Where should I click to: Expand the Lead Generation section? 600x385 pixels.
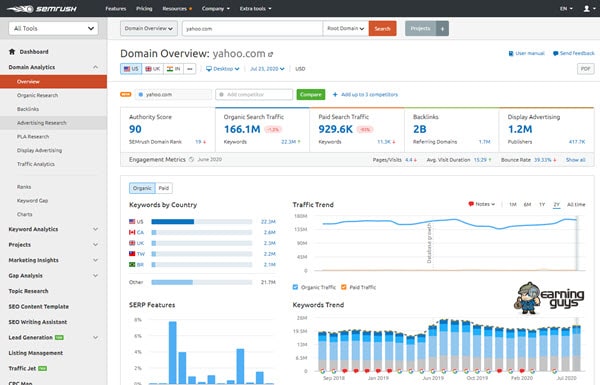[x=95, y=338]
